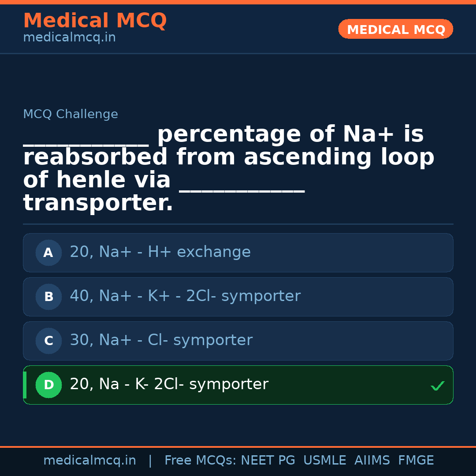Click "USMLE" in the footer

coord(324,461)
